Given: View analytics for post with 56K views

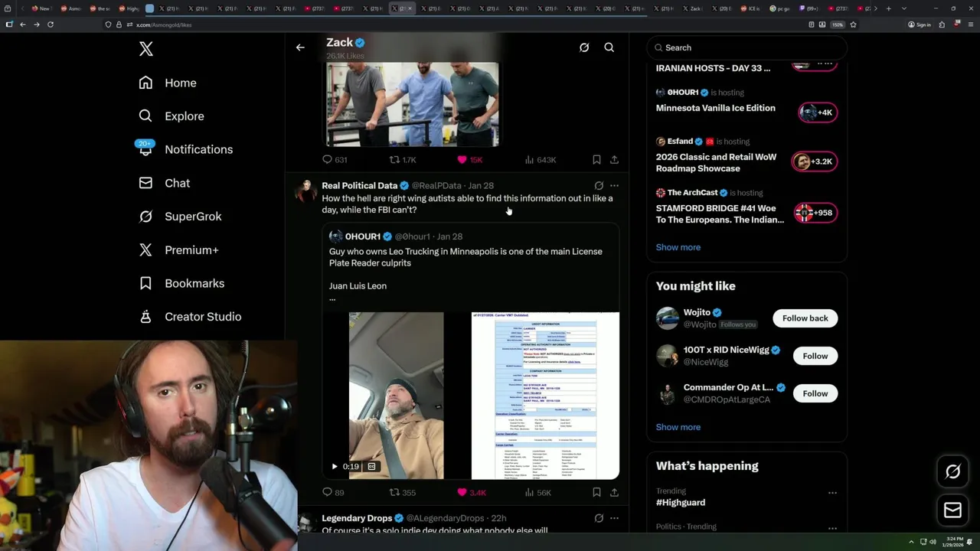Looking at the screenshot, I should tap(537, 492).
